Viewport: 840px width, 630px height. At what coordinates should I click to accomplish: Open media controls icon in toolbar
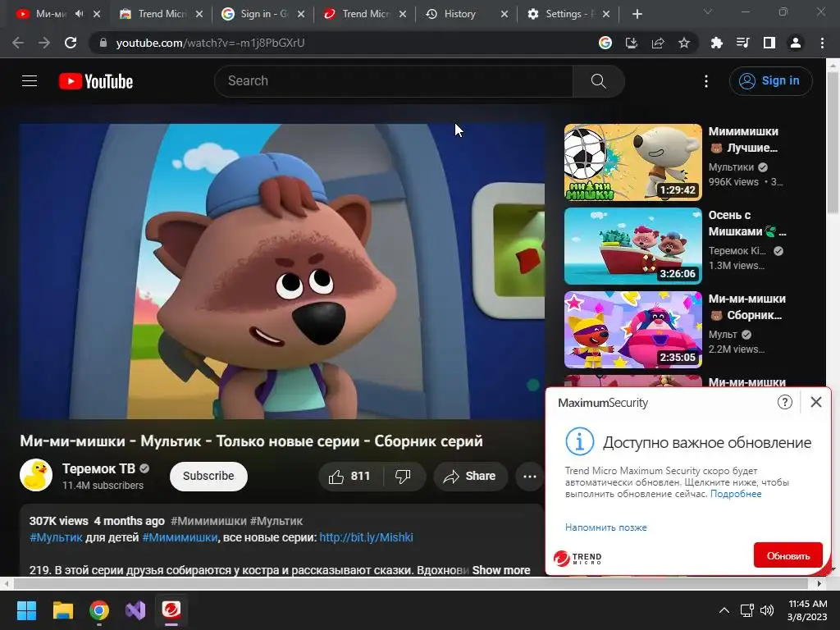point(742,43)
